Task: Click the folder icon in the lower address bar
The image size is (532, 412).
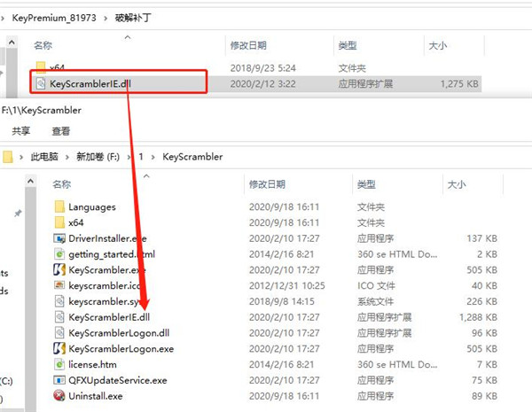Action: (7, 157)
